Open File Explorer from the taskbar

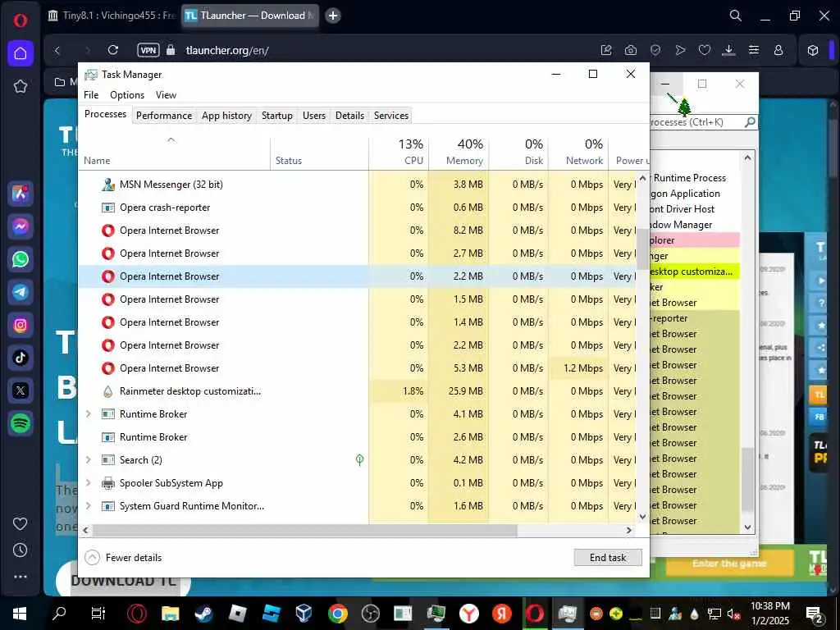tap(170, 614)
